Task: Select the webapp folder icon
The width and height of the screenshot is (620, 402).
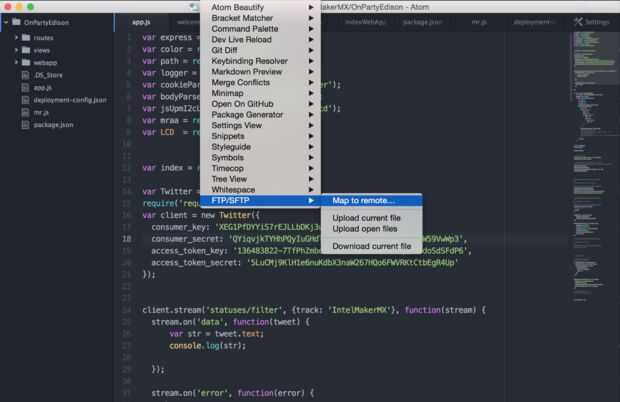Action: click(x=26, y=62)
